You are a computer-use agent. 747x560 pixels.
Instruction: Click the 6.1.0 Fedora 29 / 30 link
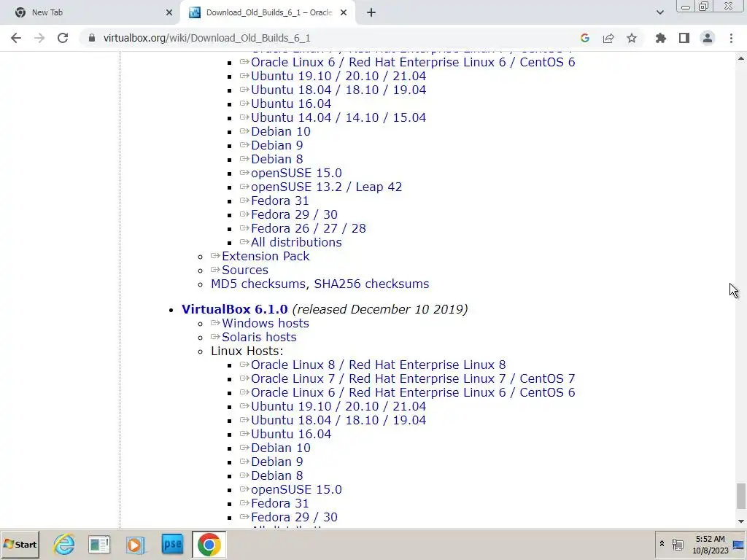294,517
